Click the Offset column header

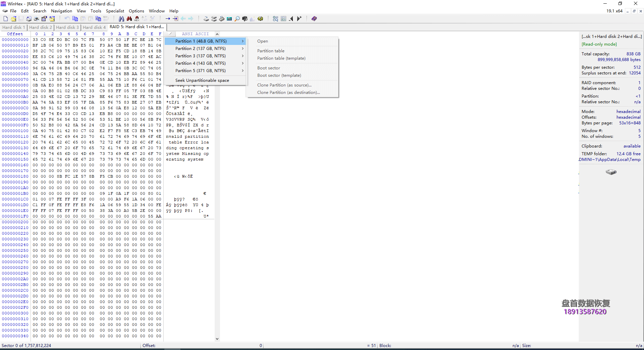coord(15,34)
